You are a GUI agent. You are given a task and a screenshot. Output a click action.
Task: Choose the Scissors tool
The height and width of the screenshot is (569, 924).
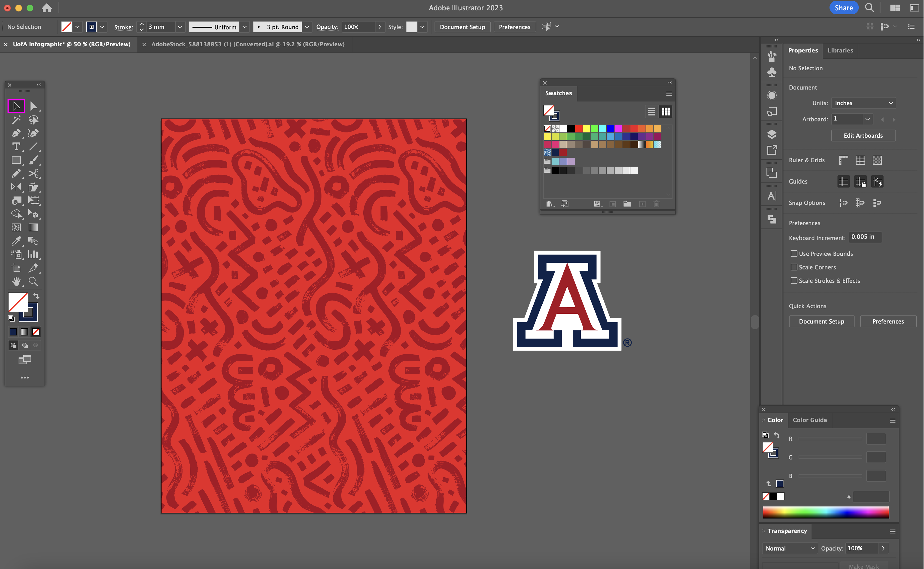(33, 173)
